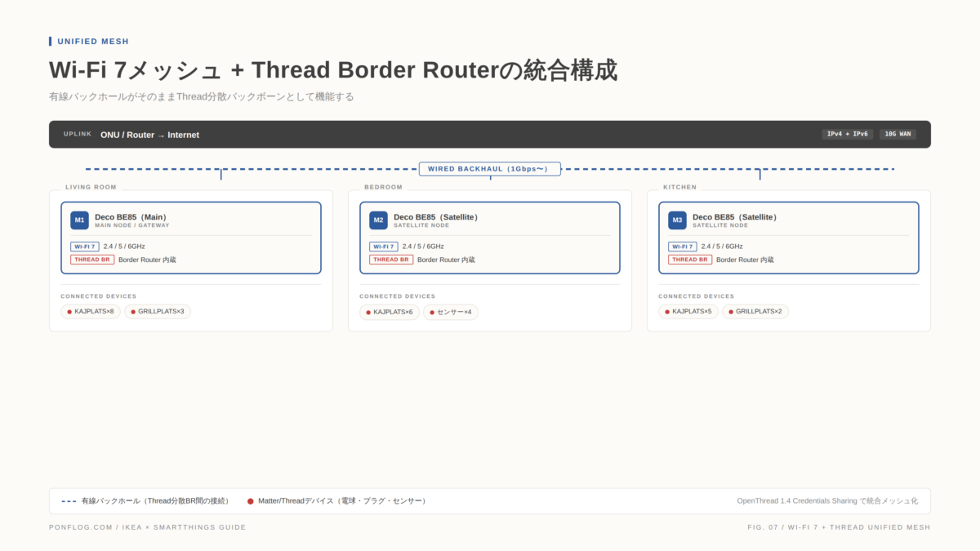Image resolution: width=980 pixels, height=551 pixels.
Task: Select the KAJPLATS×8 device chip
Action: [91, 312]
